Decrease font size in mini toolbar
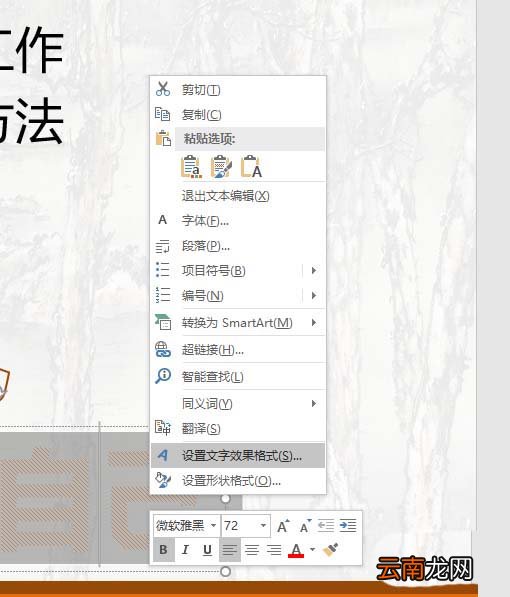510x597 pixels. (x=305, y=526)
